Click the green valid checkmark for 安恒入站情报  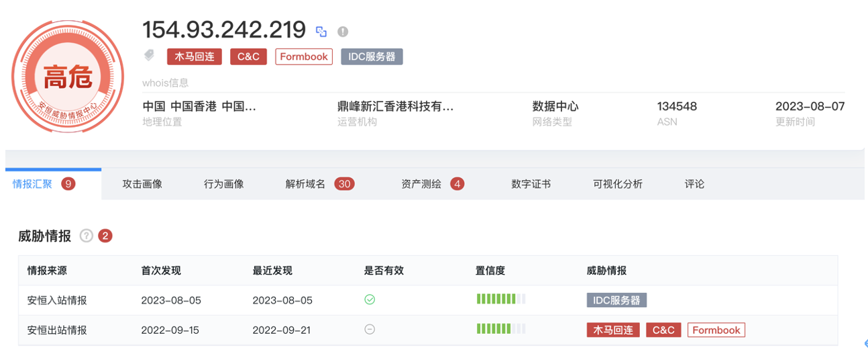370,300
